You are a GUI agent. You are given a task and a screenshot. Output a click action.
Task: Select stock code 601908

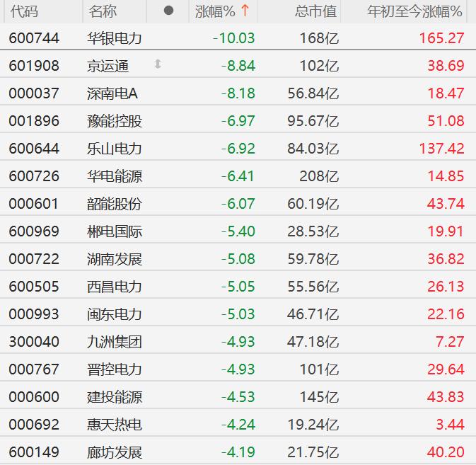[x=34, y=66]
